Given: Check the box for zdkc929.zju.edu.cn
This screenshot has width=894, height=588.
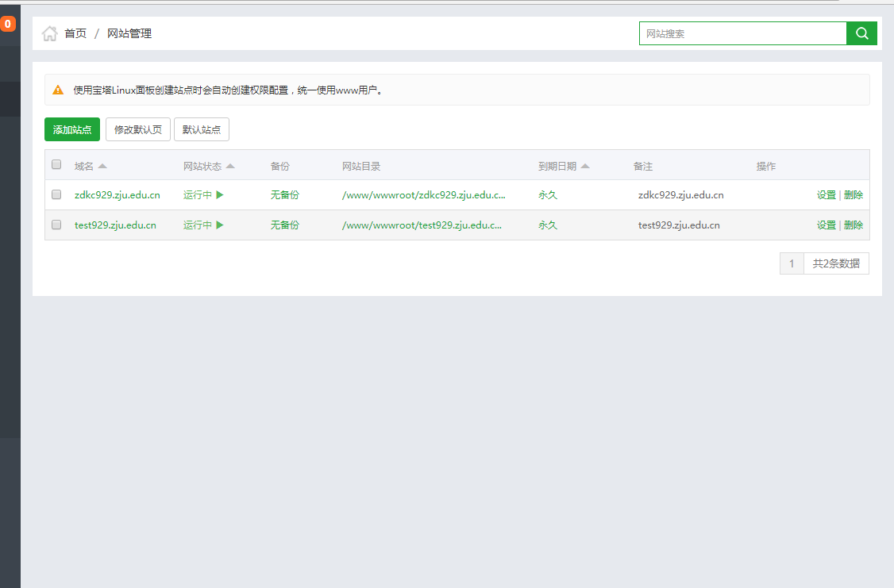Looking at the screenshot, I should tap(56, 194).
